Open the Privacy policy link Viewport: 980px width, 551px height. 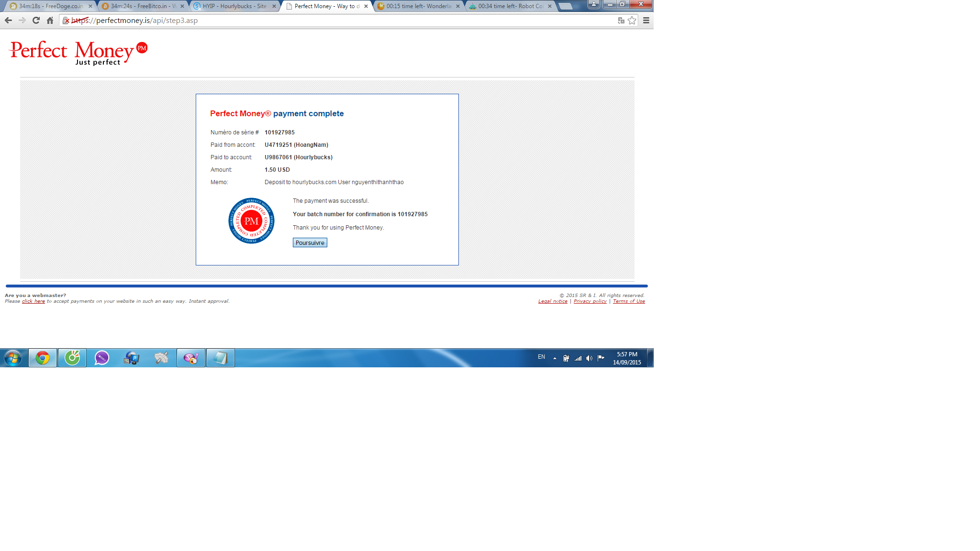[590, 301]
